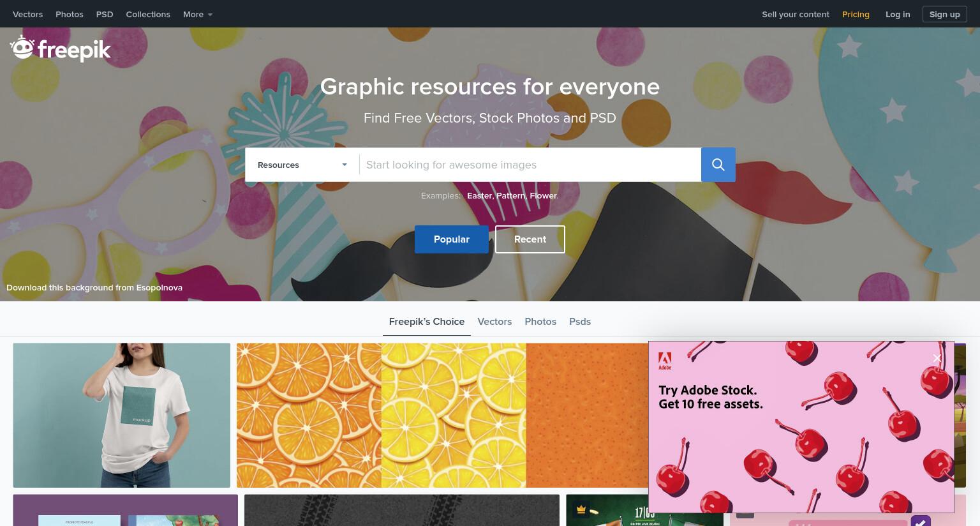Screen dimensions: 980x526
Task: Click the crown premium icon on thumbnail
Action: click(581, 509)
